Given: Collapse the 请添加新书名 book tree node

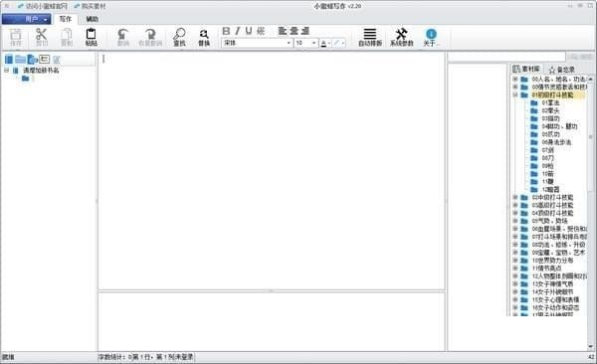Looking at the screenshot, I should 7,70.
